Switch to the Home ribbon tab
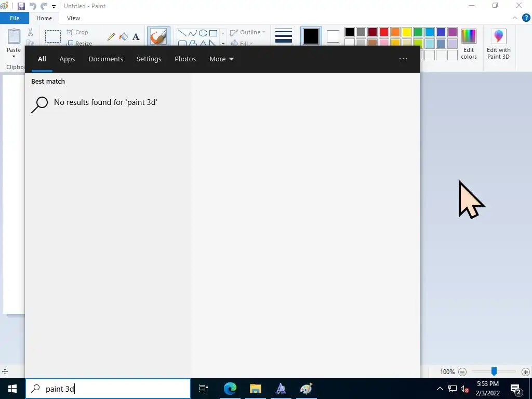 pos(44,18)
